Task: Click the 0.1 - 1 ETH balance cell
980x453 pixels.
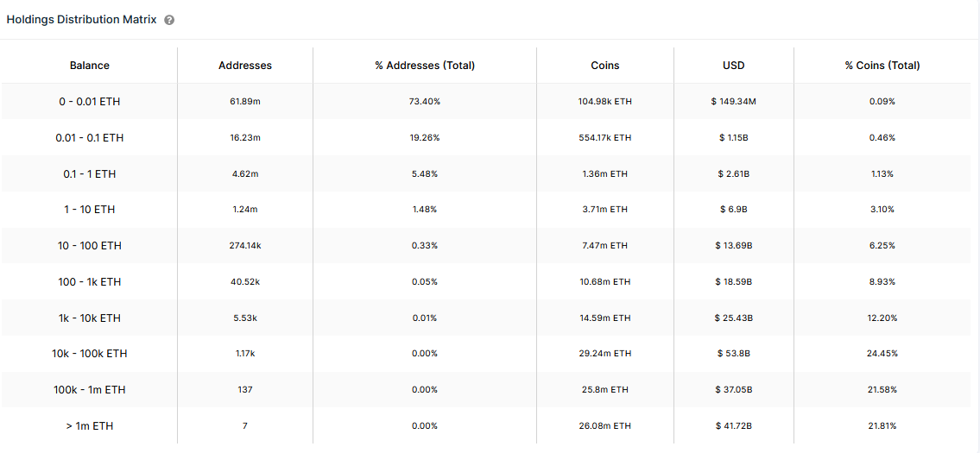Action: coord(90,173)
